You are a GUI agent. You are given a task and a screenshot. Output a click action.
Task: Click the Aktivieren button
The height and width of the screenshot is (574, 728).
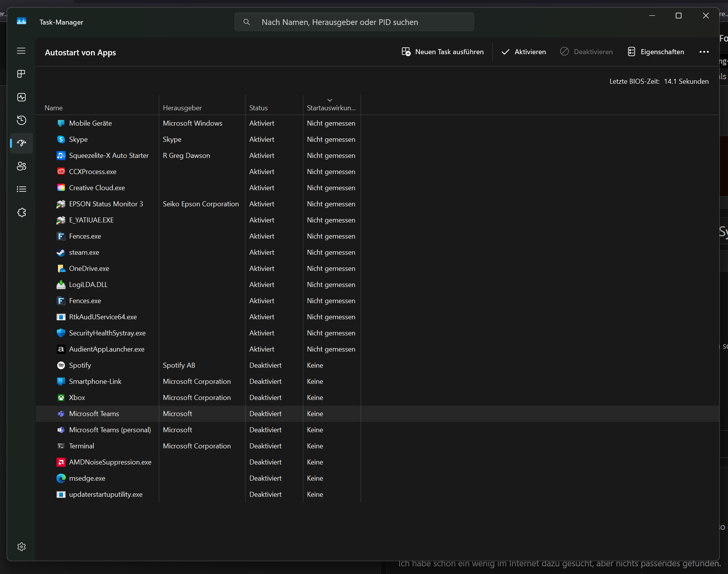point(524,52)
